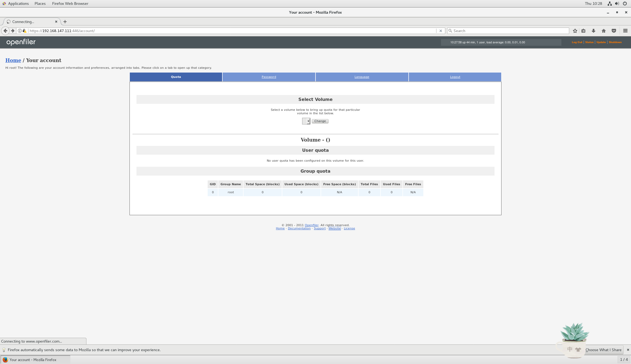Bookmark this page with star icon

coord(575,31)
